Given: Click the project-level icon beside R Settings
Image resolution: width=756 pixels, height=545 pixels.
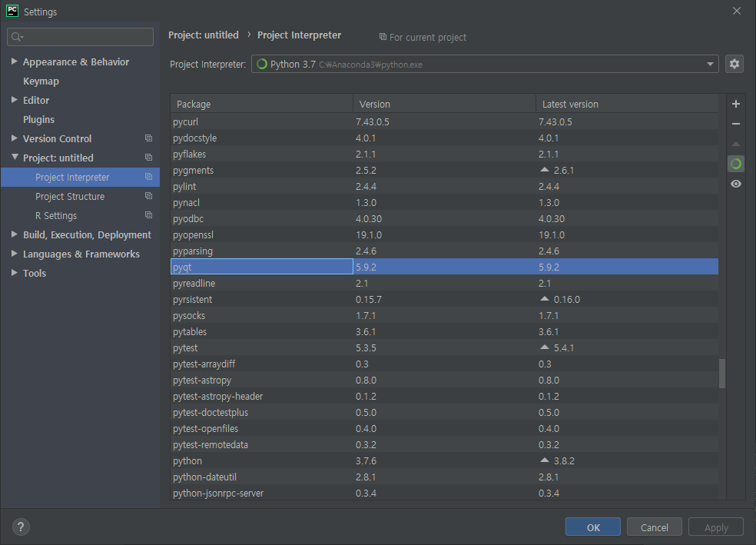Looking at the screenshot, I should 148,215.
